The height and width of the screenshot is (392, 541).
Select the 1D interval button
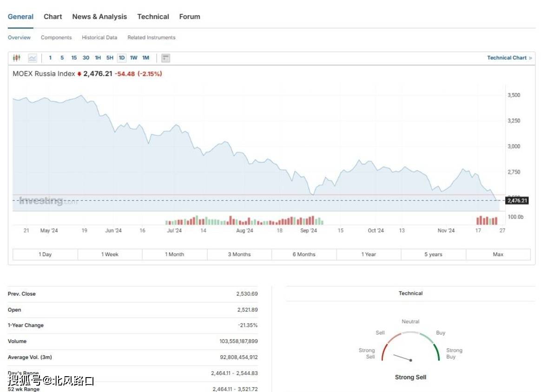click(121, 58)
